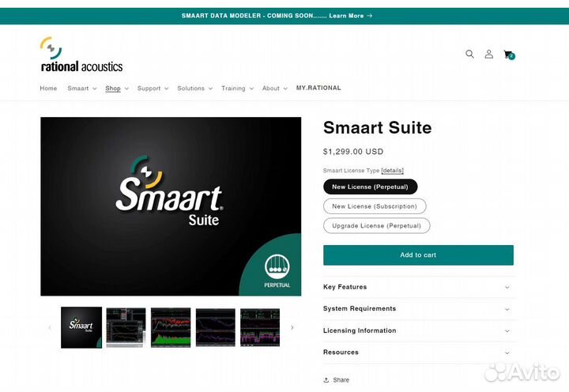The width and height of the screenshot is (569, 392).
Task: Open the Smaart navigation dropdown
Action: click(82, 89)
